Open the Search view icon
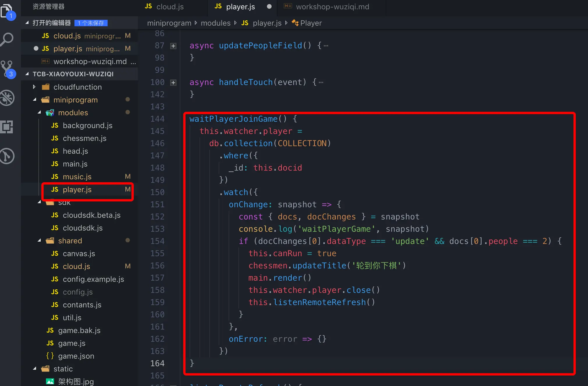The image size is (588, 386). [x=7, y=39]
